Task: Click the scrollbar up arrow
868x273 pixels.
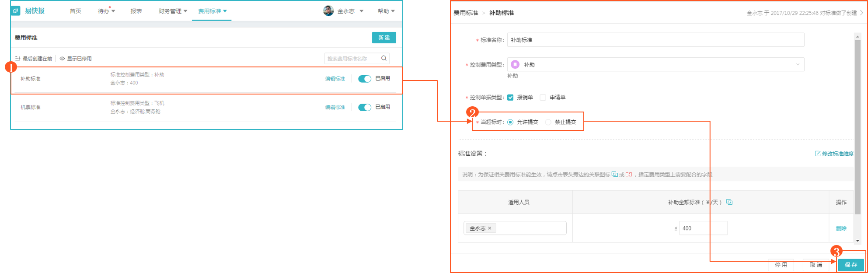Action: [x=858, y=36]
